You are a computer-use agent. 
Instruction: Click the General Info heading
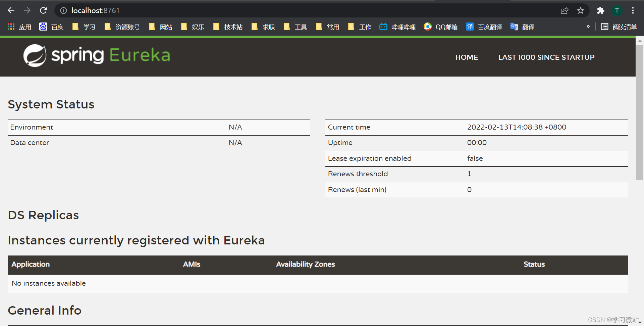[x=45, y=311]
